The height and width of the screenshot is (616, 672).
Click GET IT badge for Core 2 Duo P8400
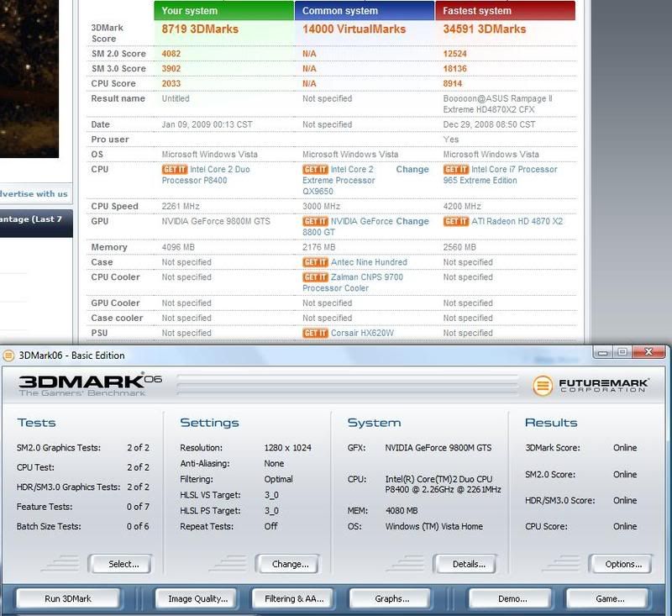[x=175, y=169]
